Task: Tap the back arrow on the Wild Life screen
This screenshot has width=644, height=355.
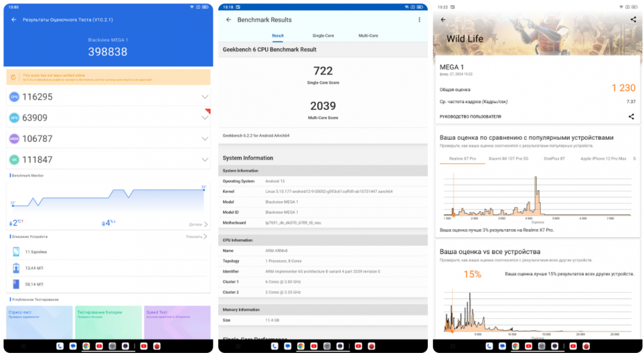Action: pos(443,19)
